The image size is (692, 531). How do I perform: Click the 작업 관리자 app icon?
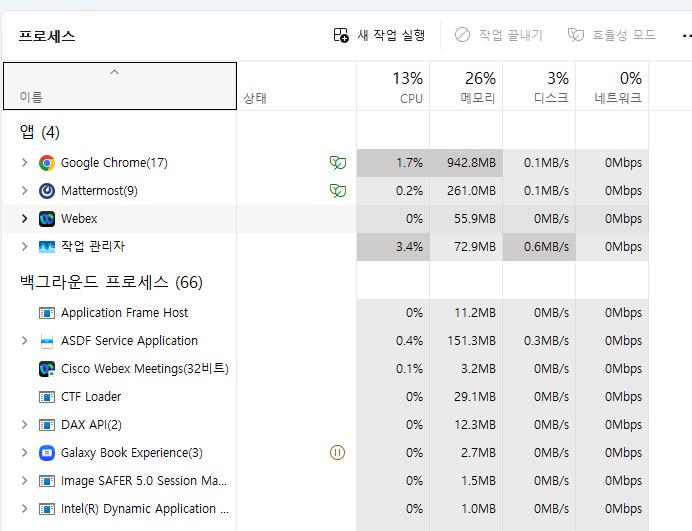(47, 247)
